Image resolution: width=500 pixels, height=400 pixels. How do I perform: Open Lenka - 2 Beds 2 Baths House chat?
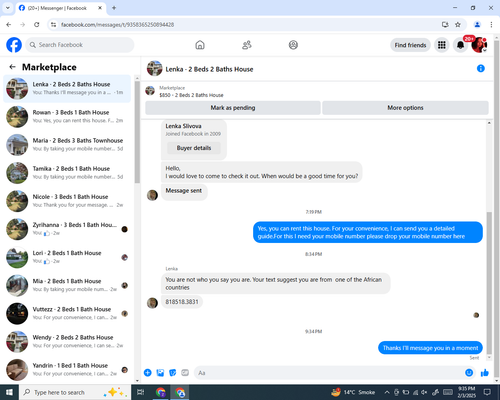tap(67, 88)
